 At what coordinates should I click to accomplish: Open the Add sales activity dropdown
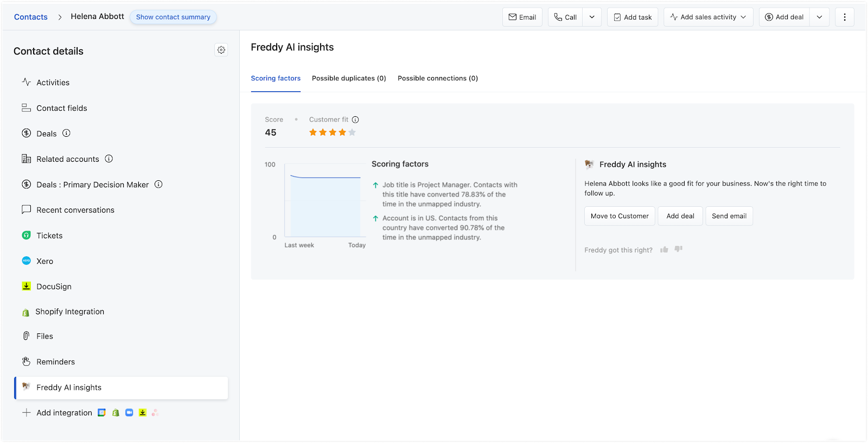[709, 17]
